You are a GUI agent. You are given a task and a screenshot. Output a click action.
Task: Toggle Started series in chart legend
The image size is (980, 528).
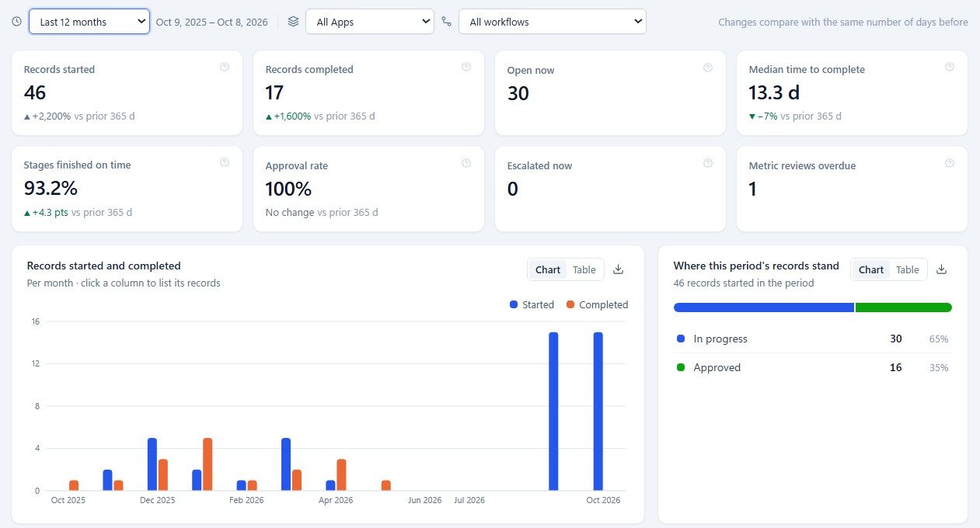click(x=532, y=304)
